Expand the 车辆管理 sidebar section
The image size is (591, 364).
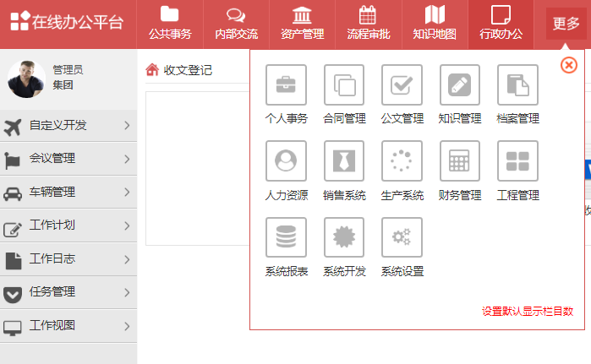(x=68, y=192)
